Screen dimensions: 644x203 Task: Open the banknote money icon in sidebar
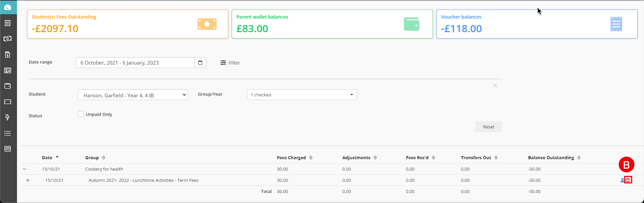pos(8,39)
